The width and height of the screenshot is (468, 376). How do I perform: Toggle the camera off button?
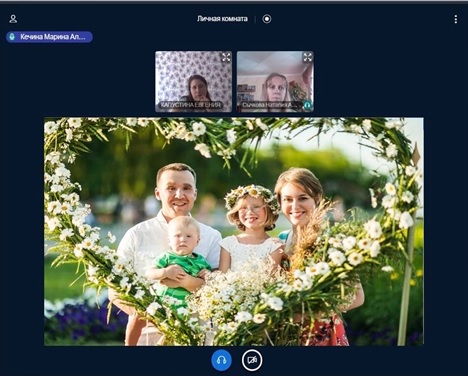click(252, 360)
